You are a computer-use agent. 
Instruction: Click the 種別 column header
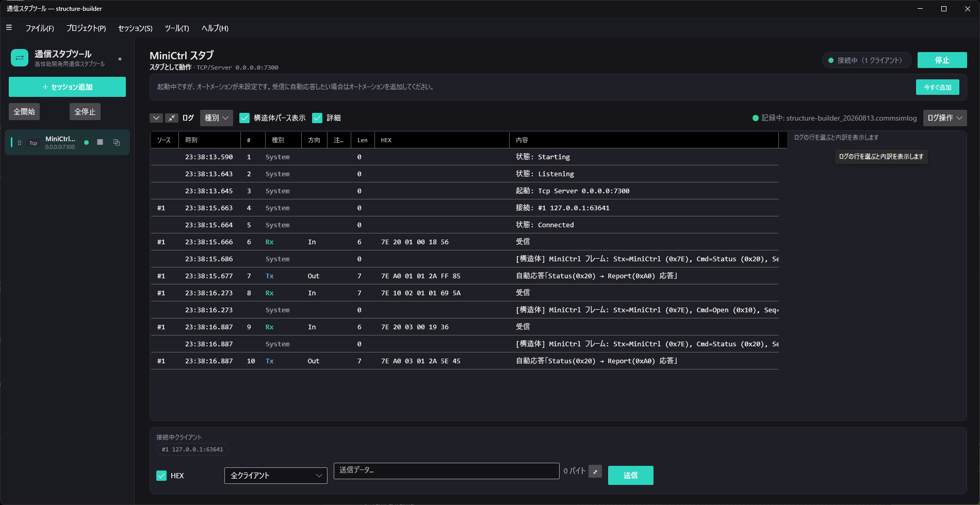pyautogui.click(x=283, y=140)
